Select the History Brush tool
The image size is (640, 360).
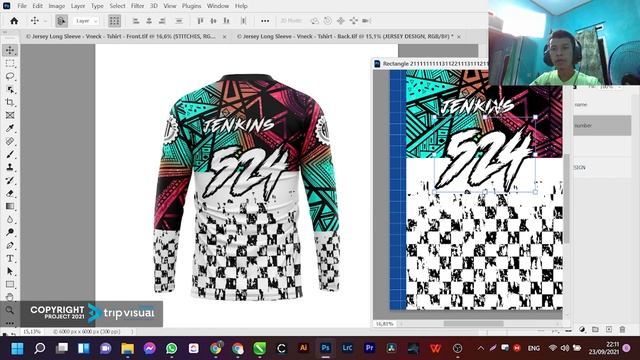(10, 180)
